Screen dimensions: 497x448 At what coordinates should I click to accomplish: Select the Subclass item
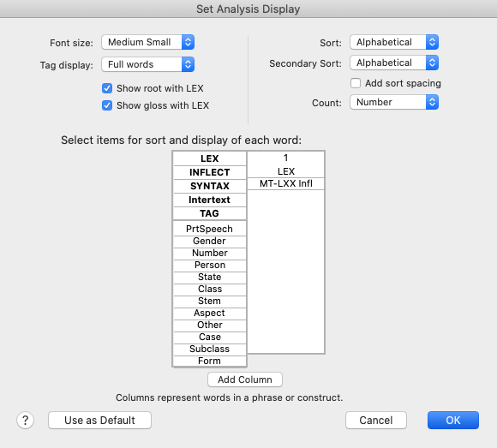coord(210,349)
